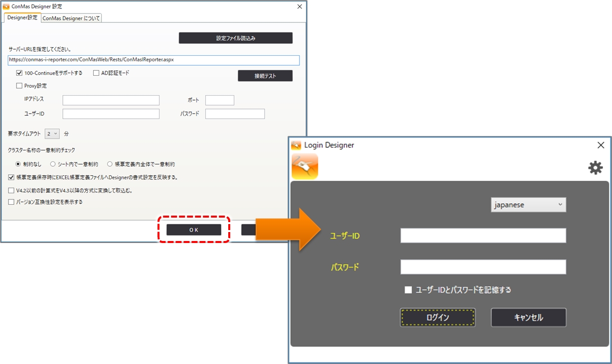Select 帳票定義内全体で一意制約 radio button
The width and height of the screenshot is (612, 364).
point(110,164)
